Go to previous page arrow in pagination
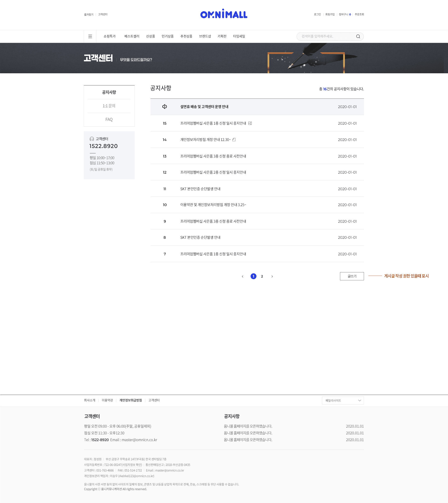The height and width of the screenshot is (503, 448). 242,276
